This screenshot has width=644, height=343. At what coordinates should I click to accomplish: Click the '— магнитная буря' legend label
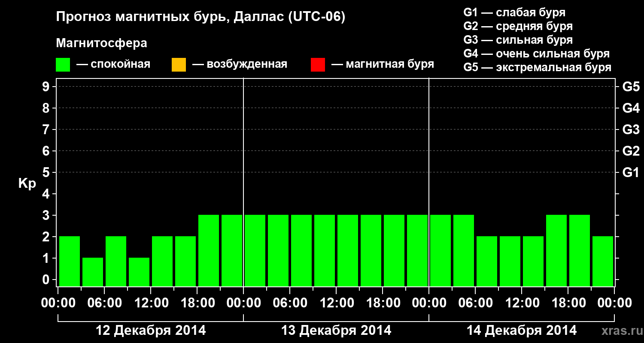tap(383, 64)
